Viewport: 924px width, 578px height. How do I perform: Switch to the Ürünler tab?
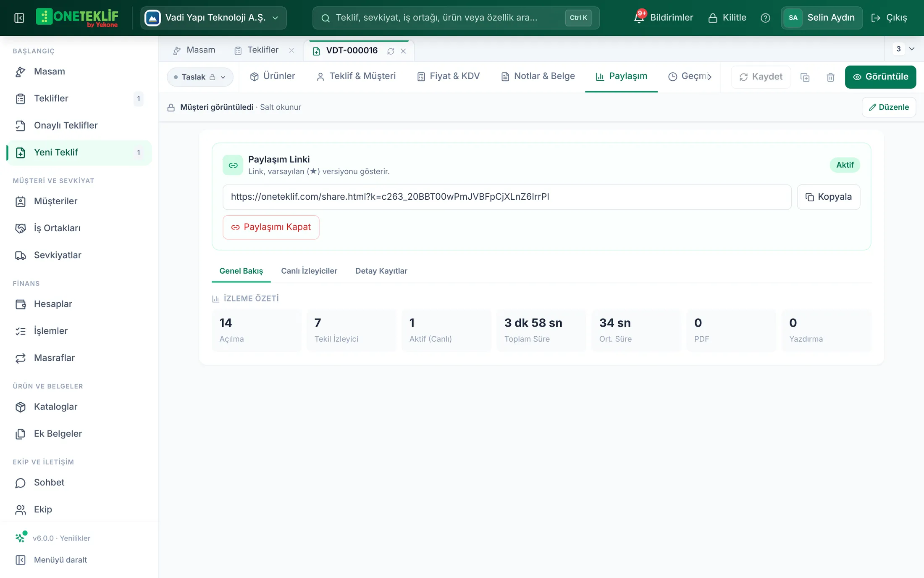[273, 76]
